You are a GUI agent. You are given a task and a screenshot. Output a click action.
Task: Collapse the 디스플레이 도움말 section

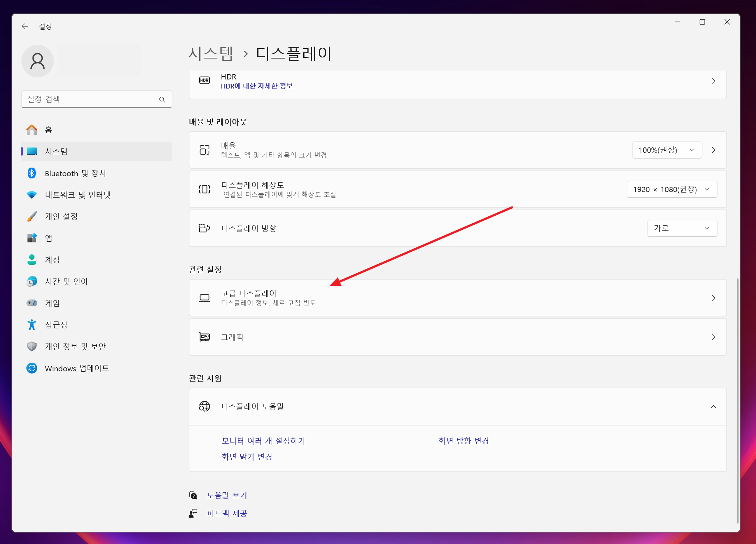pos(713,407)
